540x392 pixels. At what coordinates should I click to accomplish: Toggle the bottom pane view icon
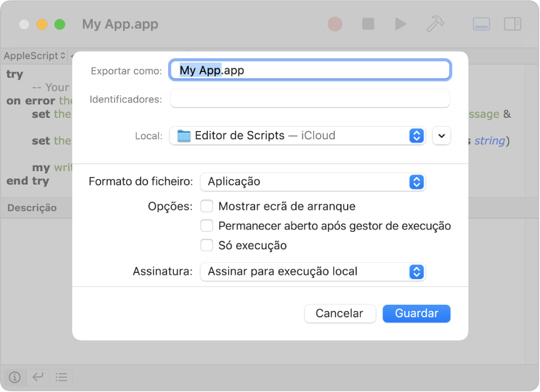[x=481, y=24]
